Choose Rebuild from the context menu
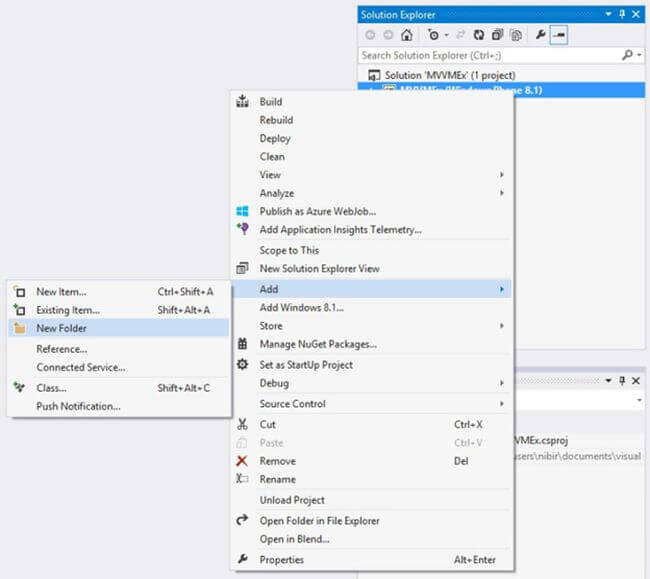This screenshot has width=650, height=579. coord(371,120)
